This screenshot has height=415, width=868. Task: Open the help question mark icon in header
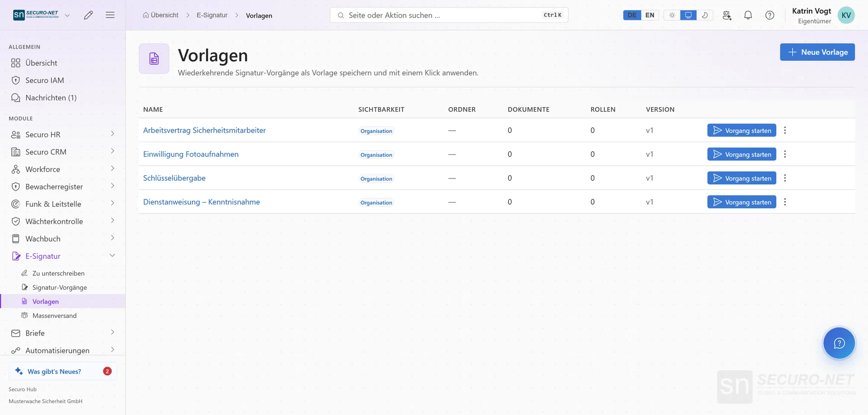(770, 15)
